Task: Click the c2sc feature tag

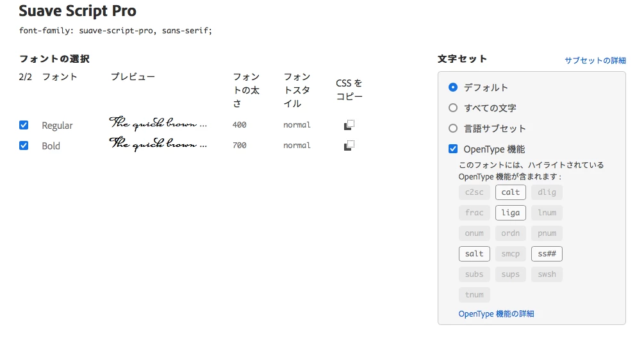Action: click(474, 192)
